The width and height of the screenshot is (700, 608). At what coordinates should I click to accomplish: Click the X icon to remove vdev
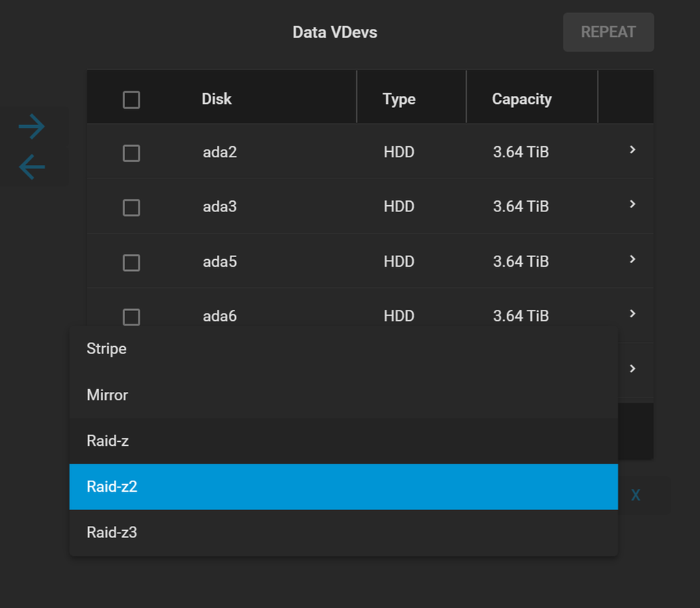click(635, 495)
